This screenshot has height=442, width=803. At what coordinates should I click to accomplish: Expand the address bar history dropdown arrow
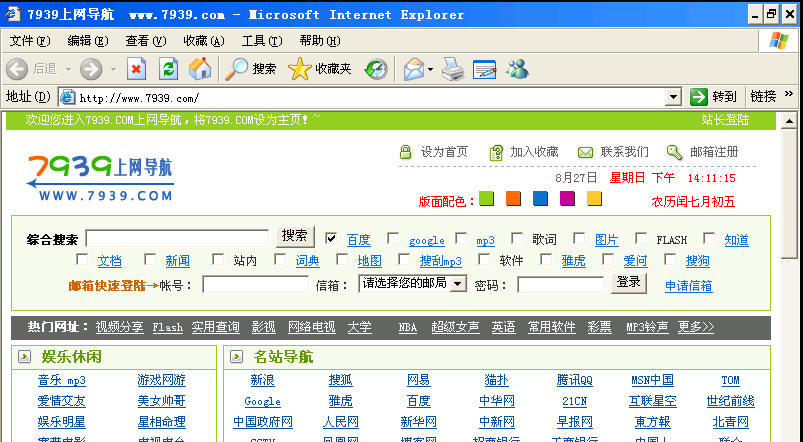(673, 97)
